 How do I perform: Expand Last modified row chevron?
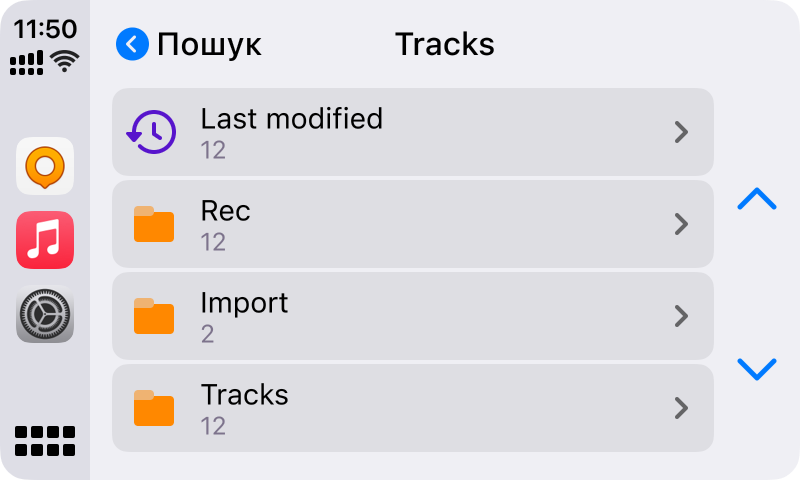coord(681,132)
